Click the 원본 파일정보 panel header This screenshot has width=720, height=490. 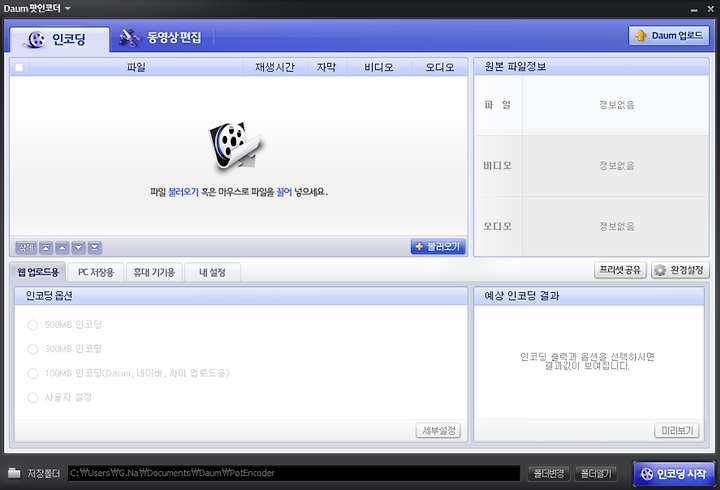pos(591,67)
